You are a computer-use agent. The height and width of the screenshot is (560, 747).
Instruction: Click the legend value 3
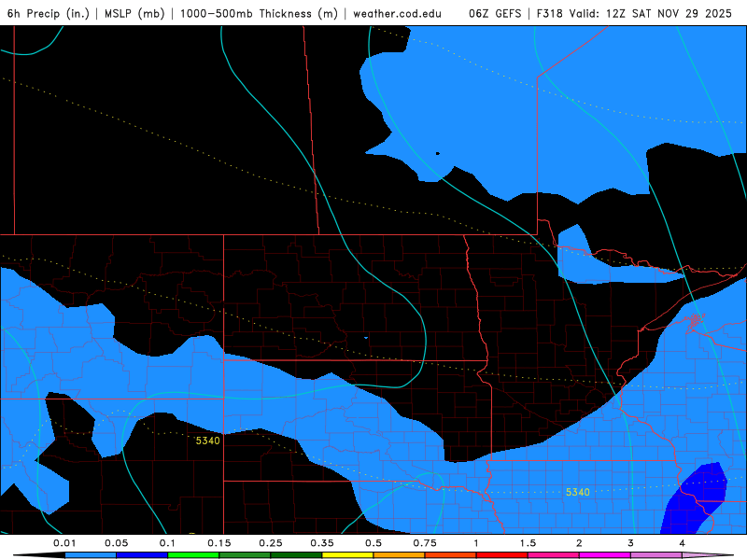pyautogui.click(x=631, y=543)
